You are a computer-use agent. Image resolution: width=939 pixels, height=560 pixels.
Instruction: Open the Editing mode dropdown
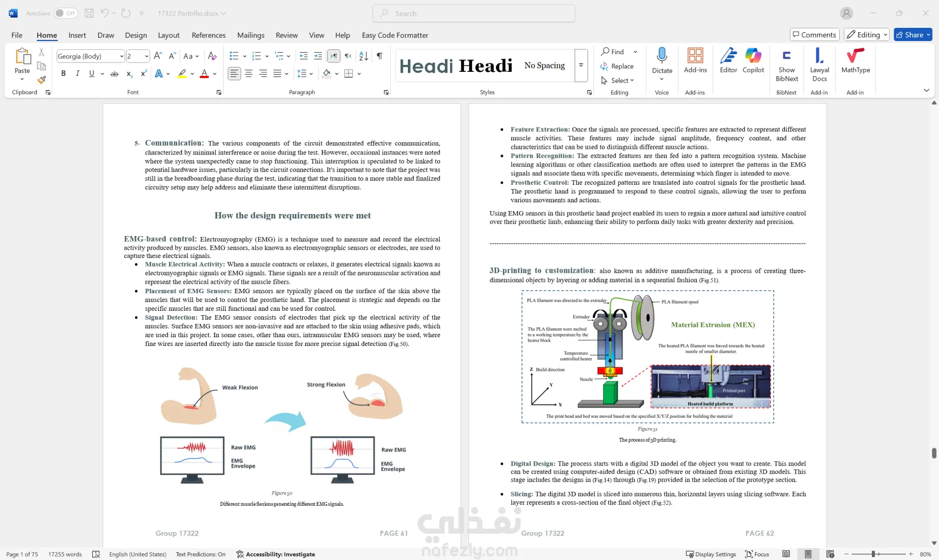pyautogui.click(x=866, y=35)
